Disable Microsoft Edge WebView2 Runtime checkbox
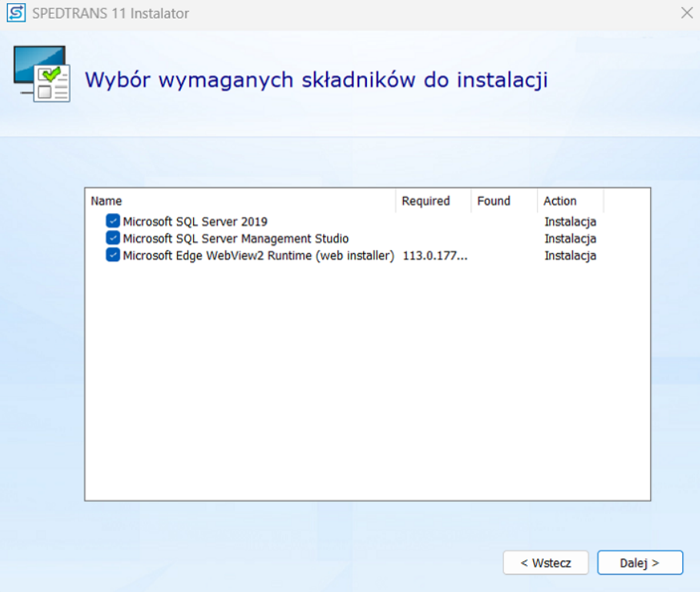 click(113, 256)
